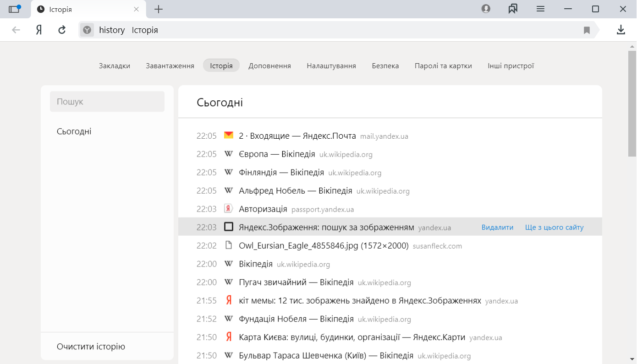Switch to the Інші пристрої tab
The image size is (637, 364).
[x=511, y=65]
